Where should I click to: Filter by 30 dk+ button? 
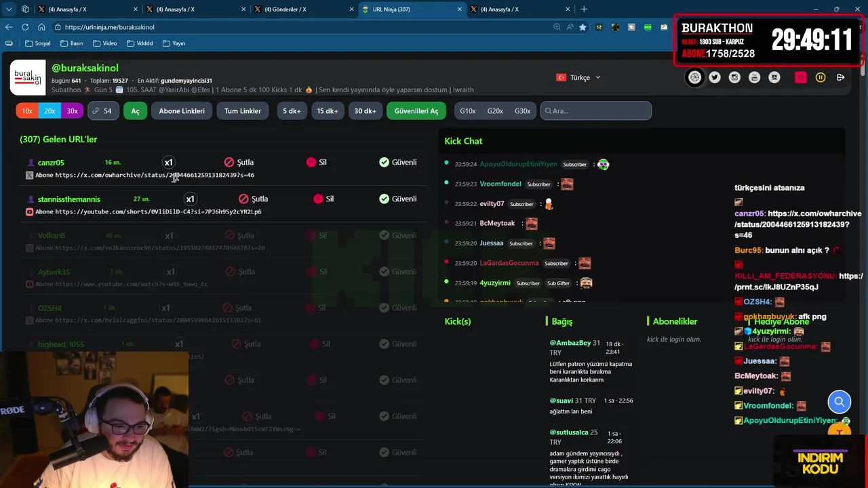tap(365, 111)
